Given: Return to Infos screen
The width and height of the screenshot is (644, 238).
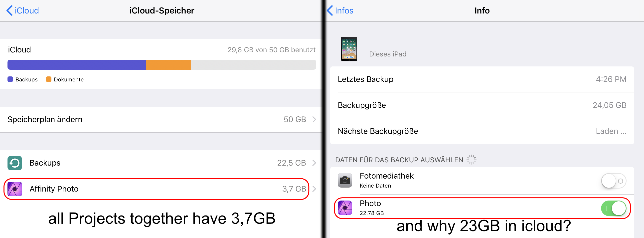Looking at the screenshot, I should point(340,10).
